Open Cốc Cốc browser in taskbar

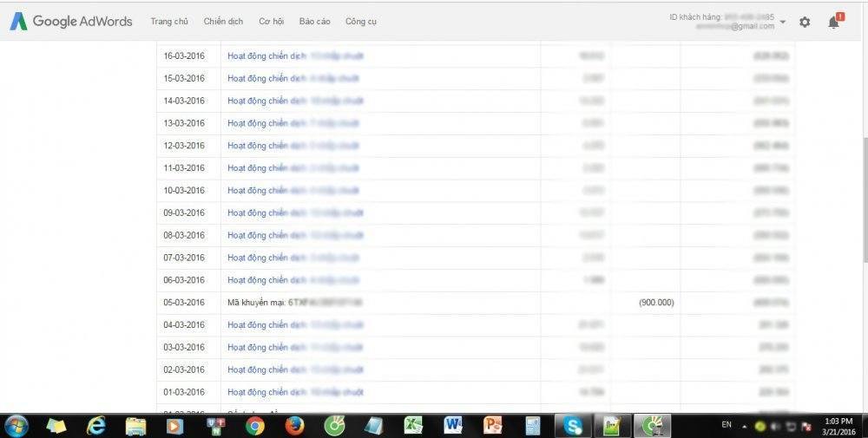[334, 426]
